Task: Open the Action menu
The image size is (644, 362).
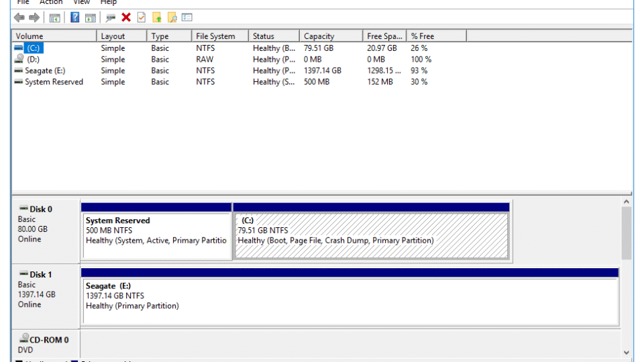Action: tap(51, 3)
